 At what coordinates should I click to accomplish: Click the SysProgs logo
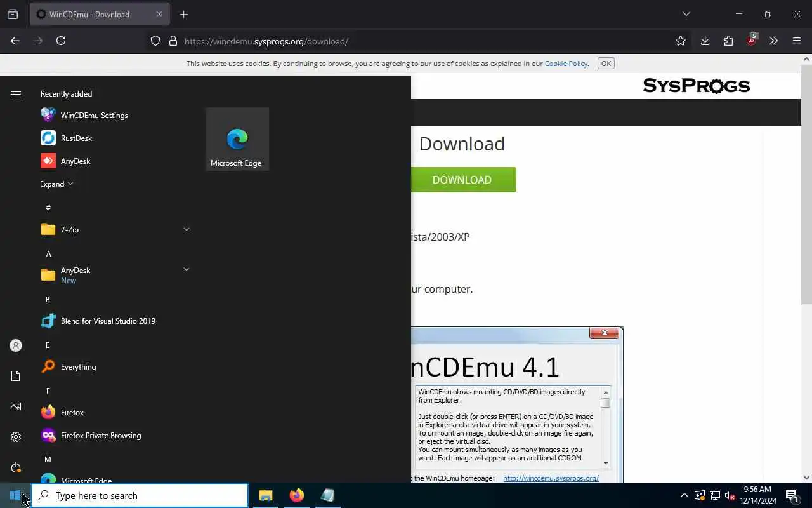tap(696, 86)
